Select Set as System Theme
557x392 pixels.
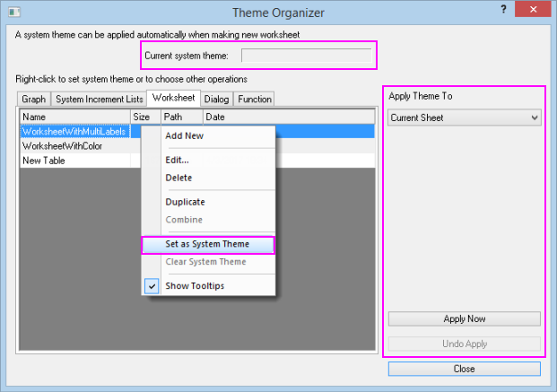207,244
